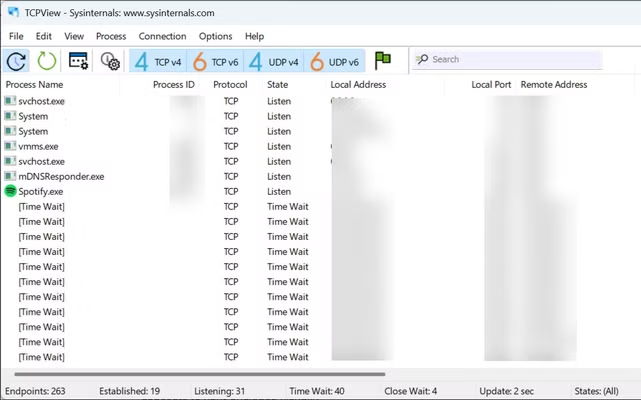The height and width of the screenshot is (400, 641).
Task: Click the search magnifier icon
Action: tap(422, 60)
